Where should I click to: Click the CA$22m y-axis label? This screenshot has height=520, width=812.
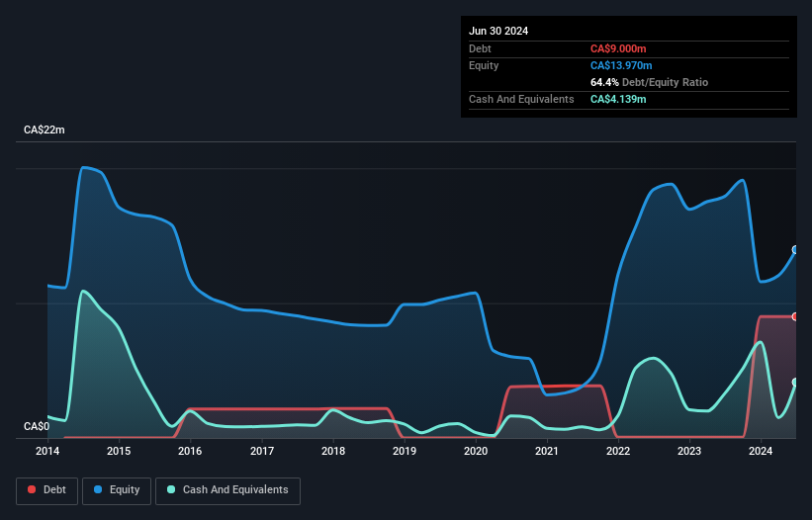click(x=45, y=130)
